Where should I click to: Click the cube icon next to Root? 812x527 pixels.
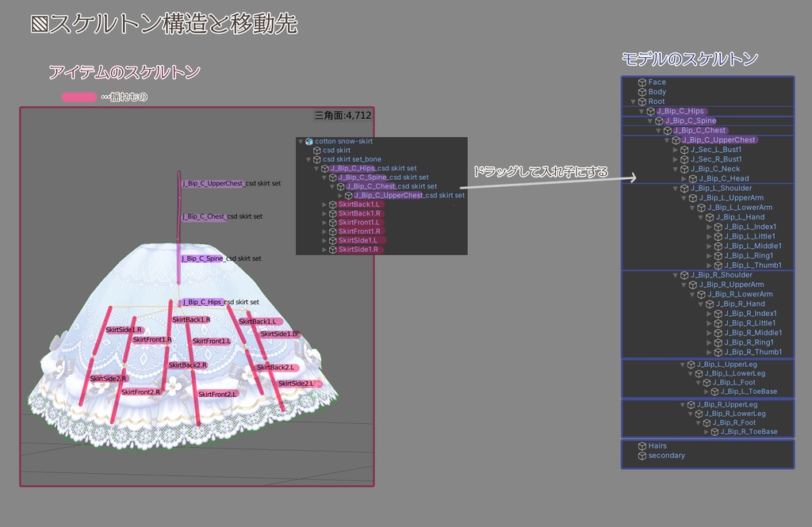click(x=642, y=101)
